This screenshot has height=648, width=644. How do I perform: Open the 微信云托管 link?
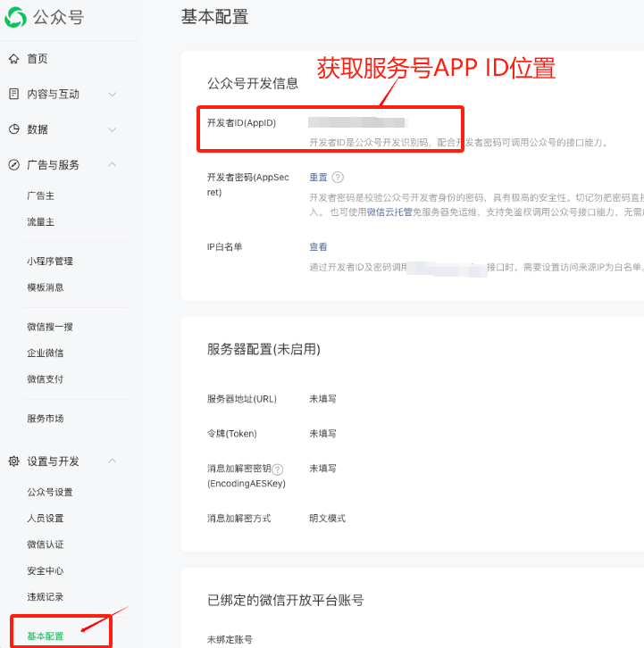point(389,212)
